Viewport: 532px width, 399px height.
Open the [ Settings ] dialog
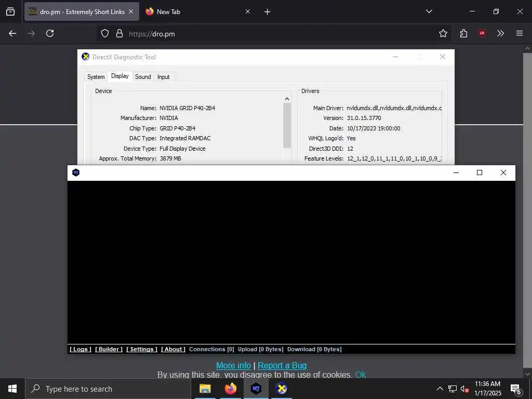pyautogui.click(x=142, y=349)
